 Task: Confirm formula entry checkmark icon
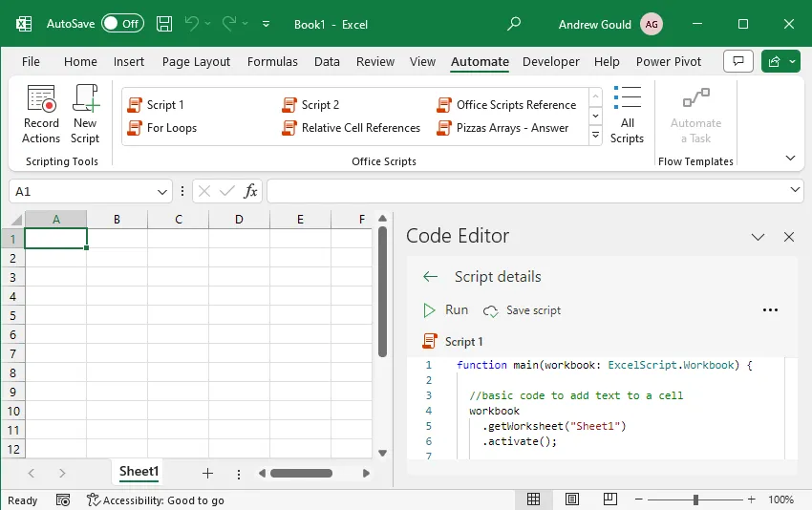(226, 191)
